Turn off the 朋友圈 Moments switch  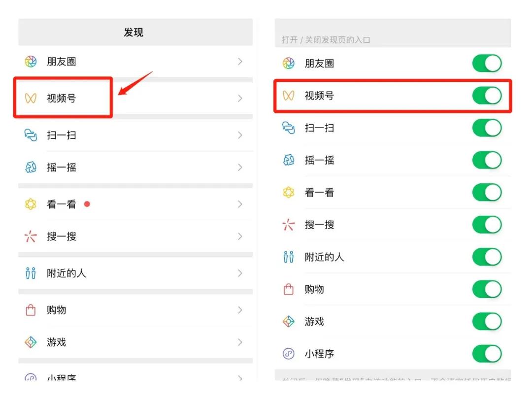click(x=487, y=63)
